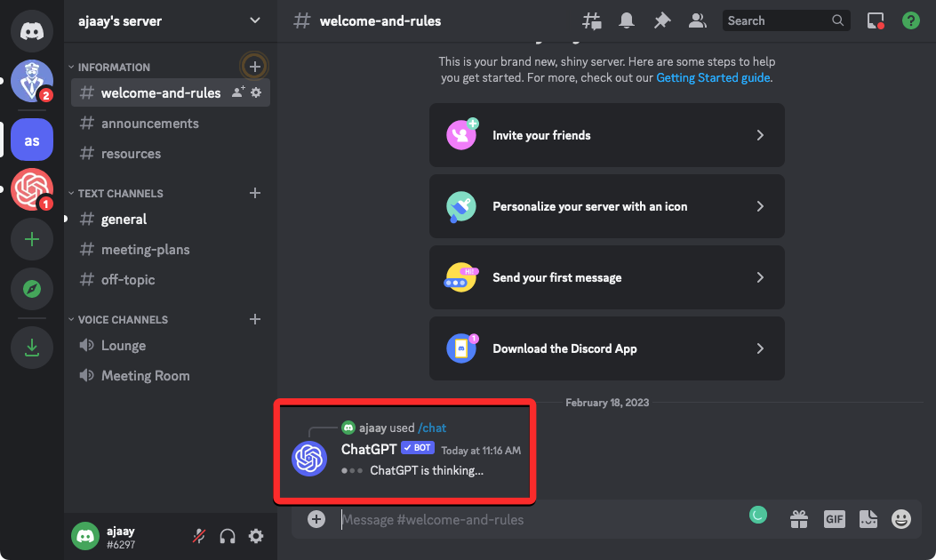The width and height of the screenshot is (936, 560).
Task: Click the green Grammarly circle icon
Action: pos(758,515)
